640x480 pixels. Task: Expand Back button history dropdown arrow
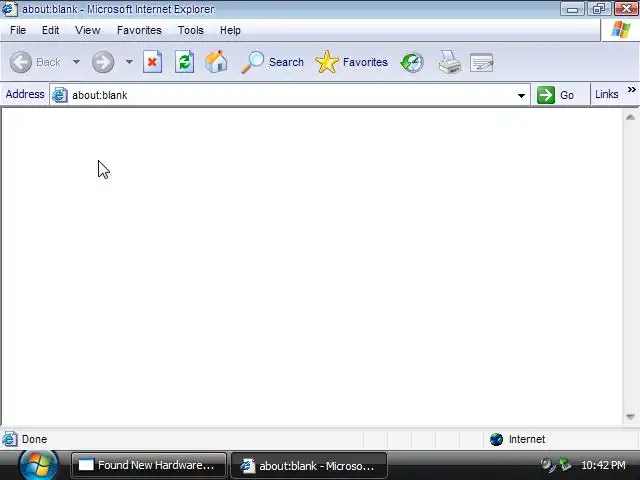coord(76,62)
